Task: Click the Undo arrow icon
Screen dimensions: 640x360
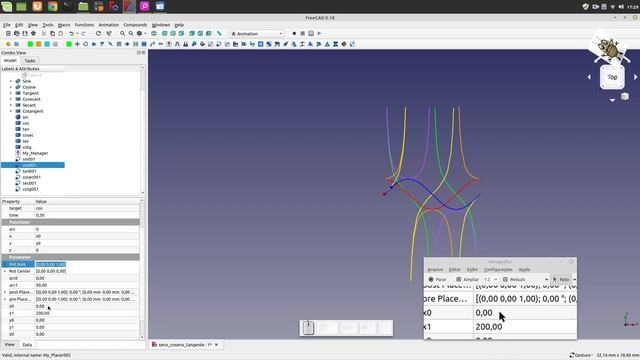Action: pyautogui.click(x=71, y=33)
